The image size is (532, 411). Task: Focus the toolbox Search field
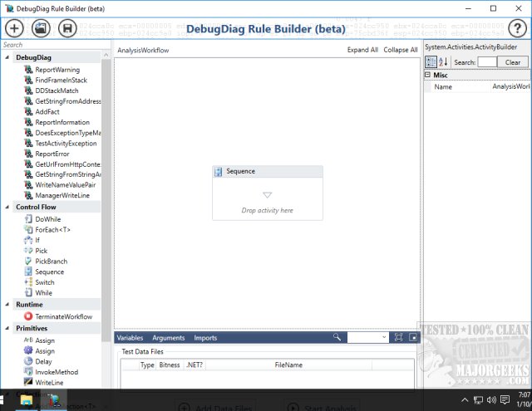click(x=56, y=45)
